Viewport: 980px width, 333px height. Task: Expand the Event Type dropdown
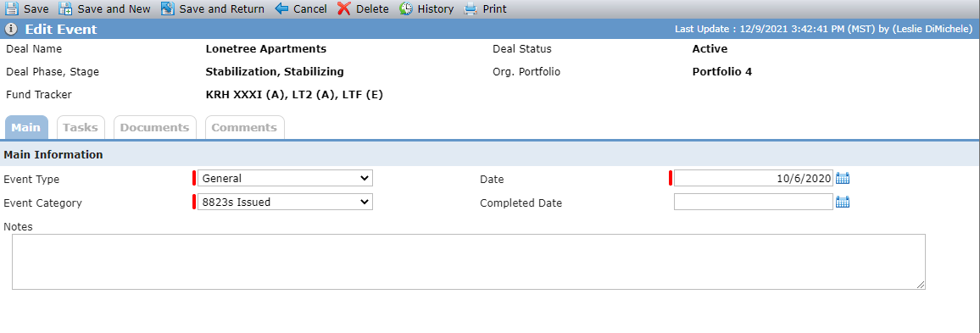pos(285,178)
